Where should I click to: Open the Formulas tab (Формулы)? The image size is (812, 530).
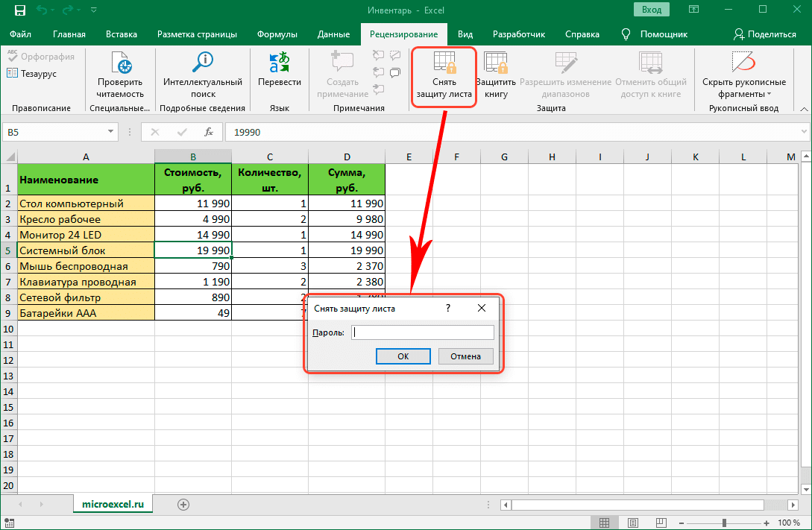tap(277, 34)
